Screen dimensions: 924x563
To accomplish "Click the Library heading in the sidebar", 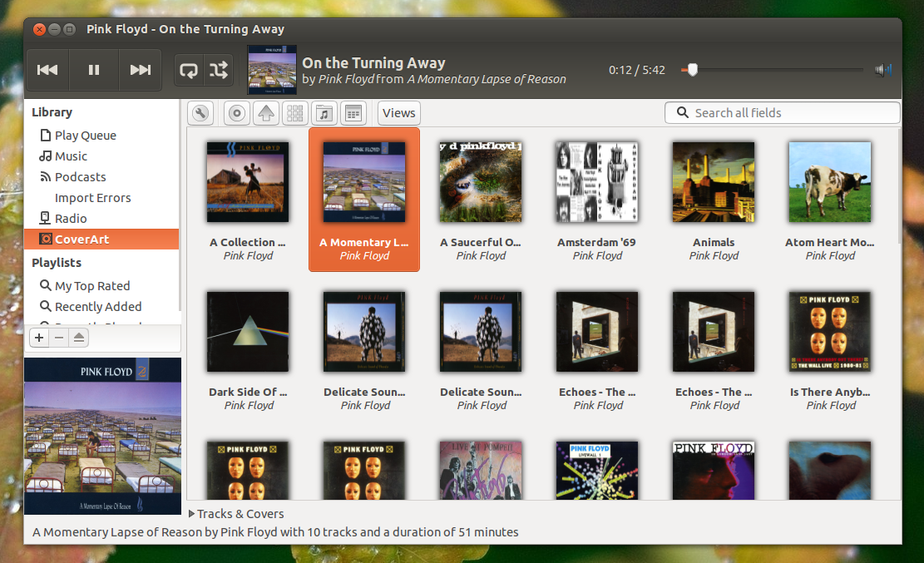I will tap(52, 112).
